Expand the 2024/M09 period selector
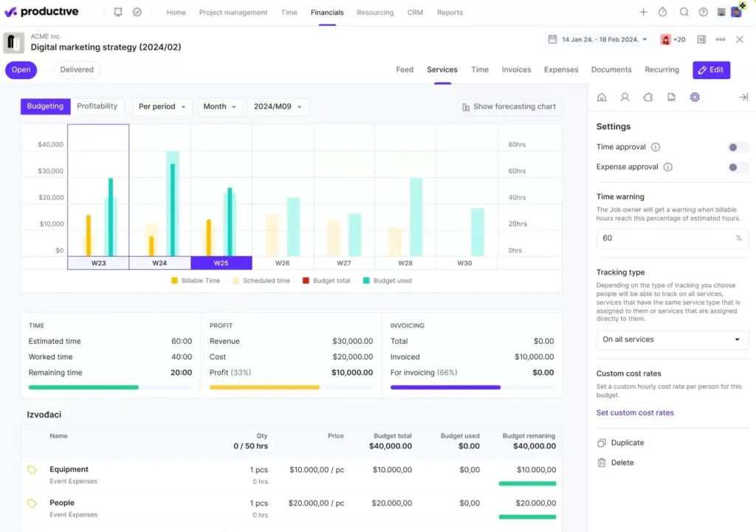 coord(279,106)
